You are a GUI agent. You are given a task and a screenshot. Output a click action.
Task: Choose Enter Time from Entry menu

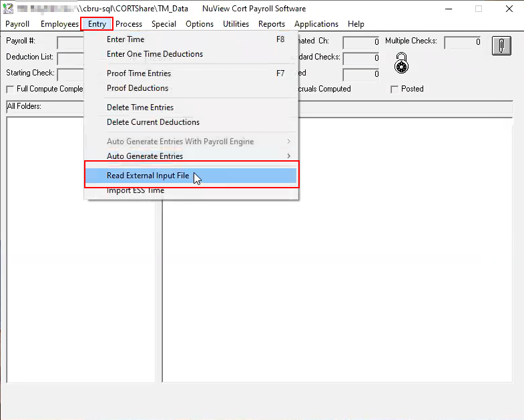[x=191, y=39]
